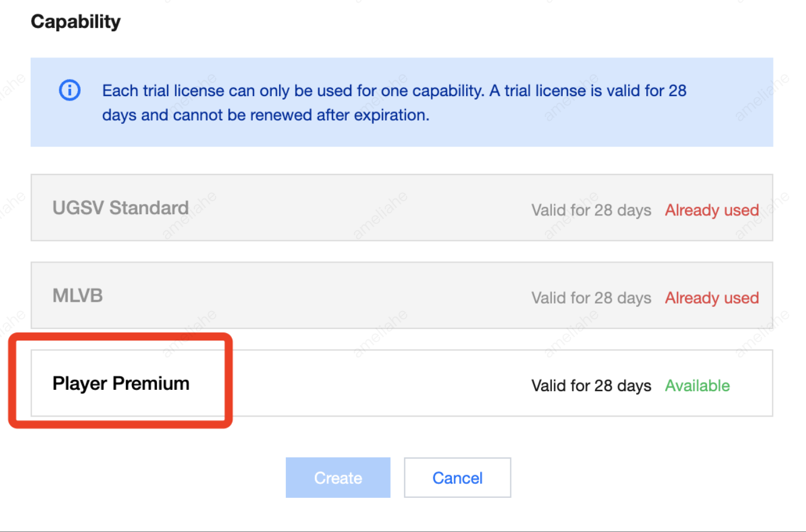Click Valid for 28 days on MLVB row
This screenshot has width=806, height=532.
coord(591,298)
